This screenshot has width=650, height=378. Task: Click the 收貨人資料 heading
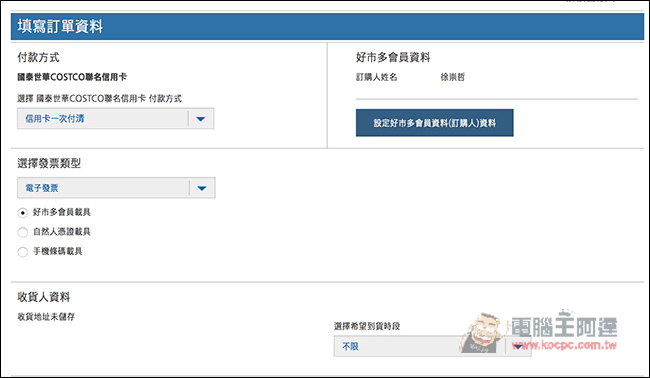[x=44, y=297]
